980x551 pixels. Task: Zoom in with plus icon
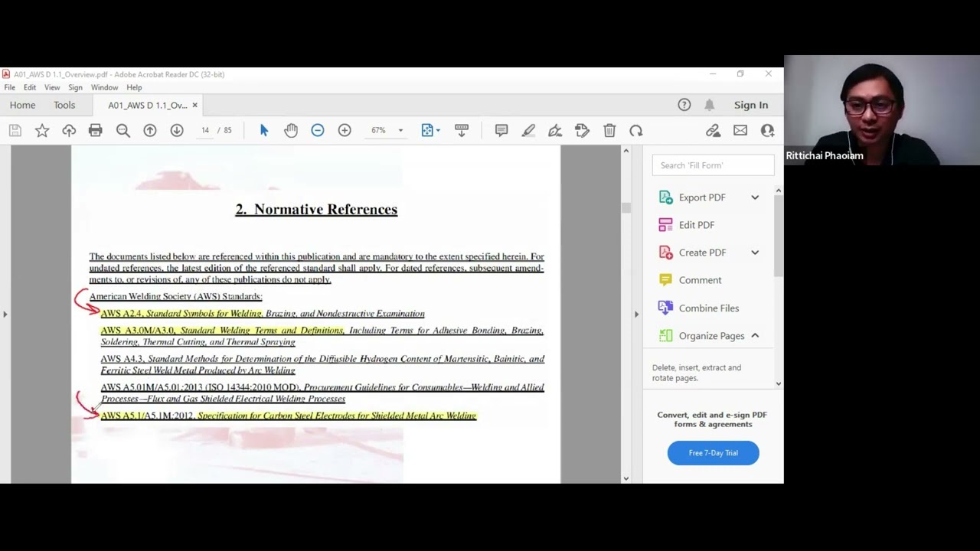coord(345,131)
